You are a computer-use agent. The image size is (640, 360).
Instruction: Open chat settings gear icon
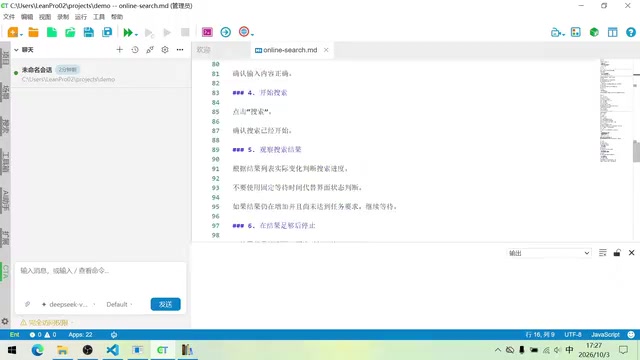tap(165, 49)
